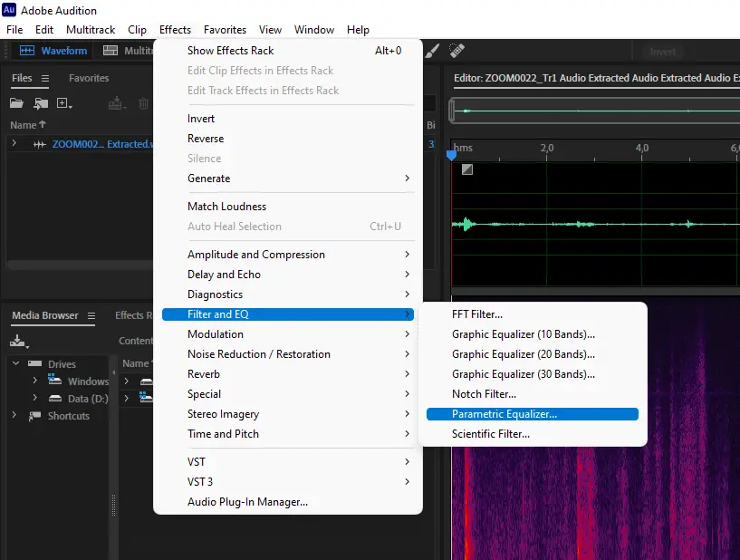Open the Favorites menu in menu bar
740x560 pixels.
tap(226, 30)
